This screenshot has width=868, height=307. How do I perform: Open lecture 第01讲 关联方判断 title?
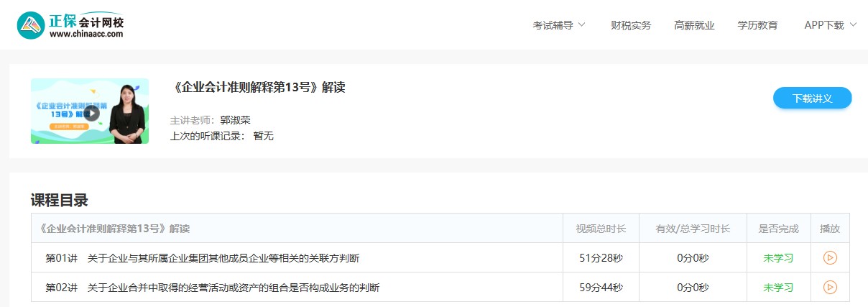(x=203, y=257)
